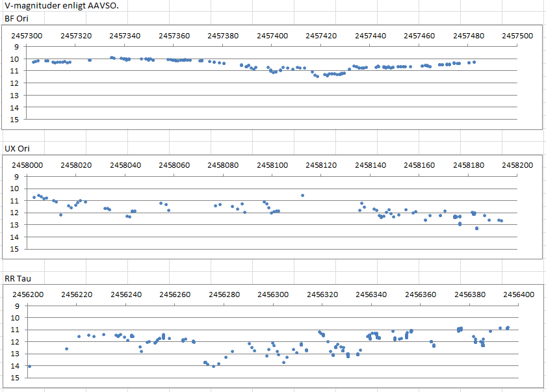Viewport: 546px width, 392px height.
Task: Click the 'UX Ori' chart label cell
Action: pos(18,148)
